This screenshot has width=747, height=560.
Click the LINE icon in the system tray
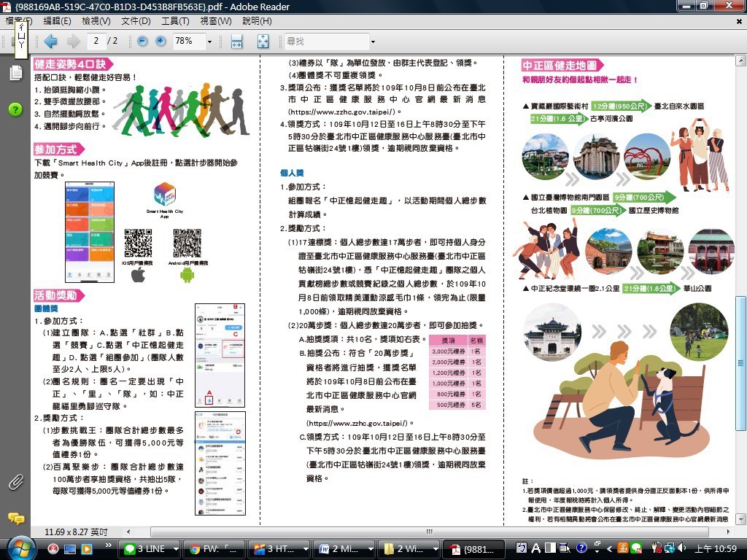click(636, 549)
